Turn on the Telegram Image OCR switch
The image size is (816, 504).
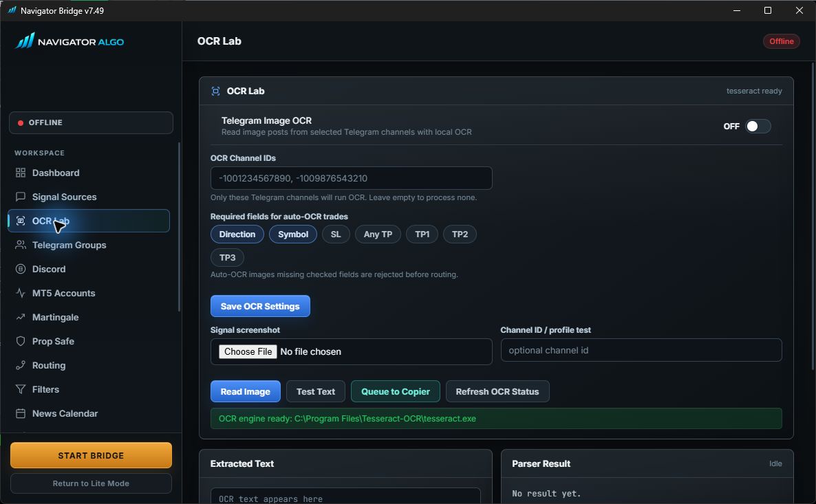pos(758,127)
